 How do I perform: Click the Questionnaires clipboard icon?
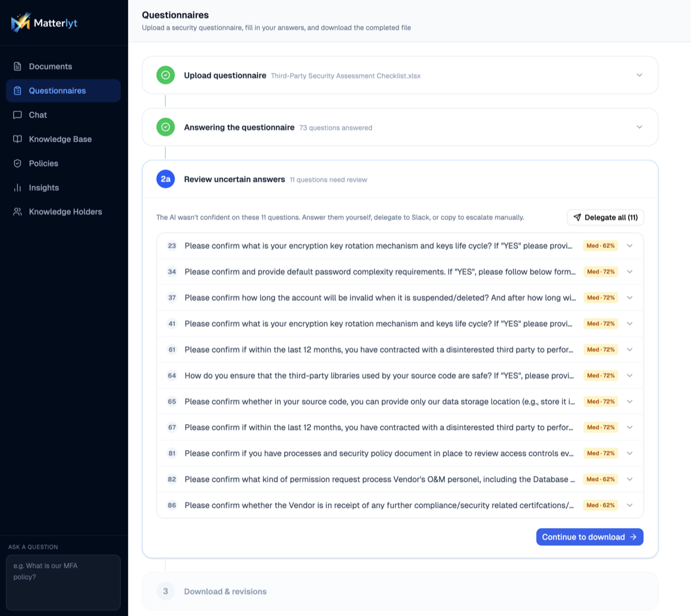[x=17, y=91]
